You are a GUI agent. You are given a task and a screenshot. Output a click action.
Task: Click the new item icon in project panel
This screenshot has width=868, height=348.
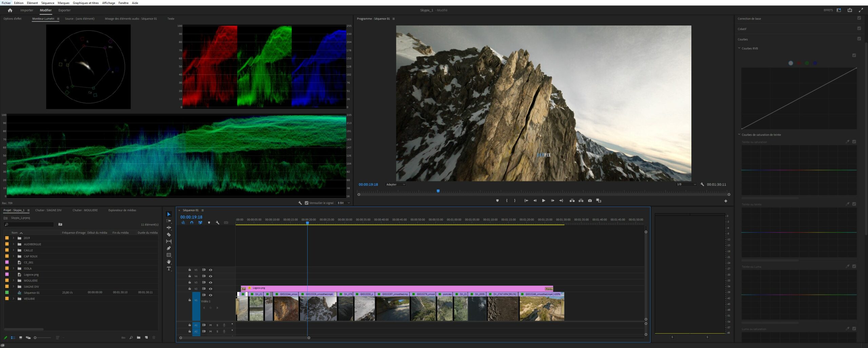146,338
